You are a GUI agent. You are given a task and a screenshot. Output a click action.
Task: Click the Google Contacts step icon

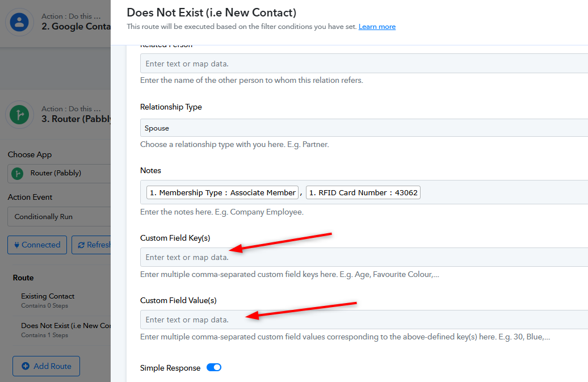19,22
